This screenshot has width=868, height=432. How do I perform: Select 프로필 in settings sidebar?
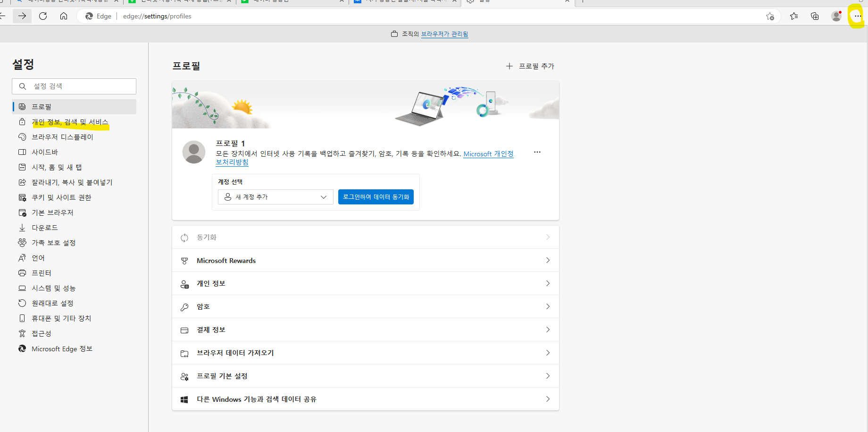tap(75, 107)
